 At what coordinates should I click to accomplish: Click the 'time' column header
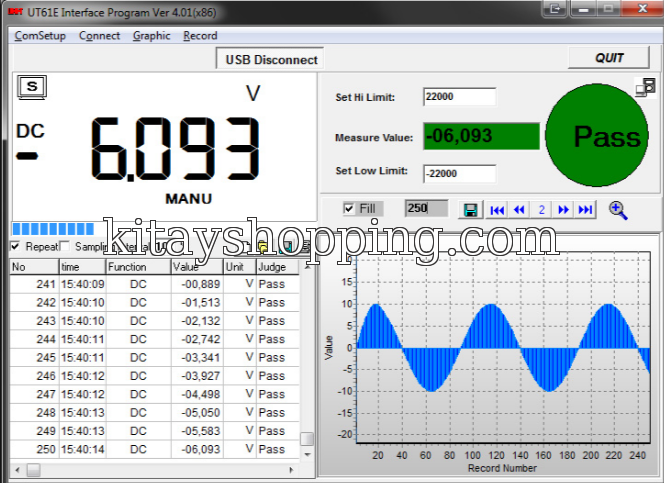tap(82, 267)
